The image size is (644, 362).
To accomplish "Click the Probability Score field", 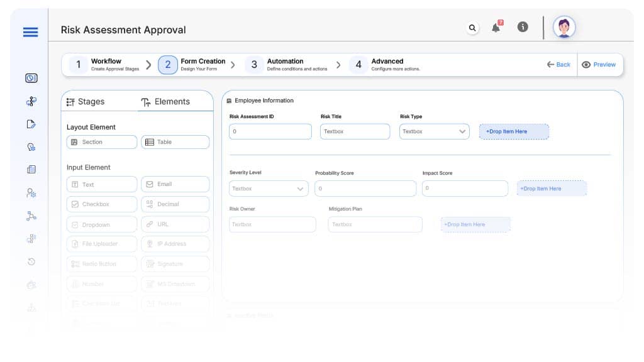I will point(365,189).
